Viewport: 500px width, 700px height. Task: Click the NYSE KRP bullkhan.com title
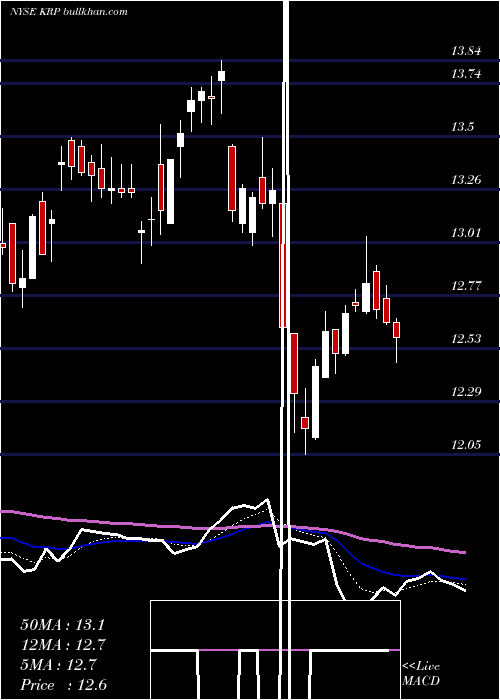(x=69, y=12)
